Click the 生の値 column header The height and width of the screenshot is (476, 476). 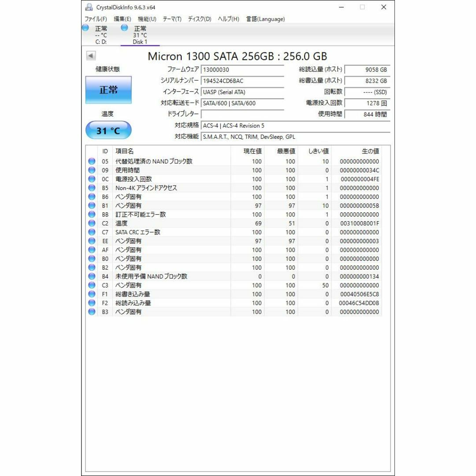tap(357, 151)
